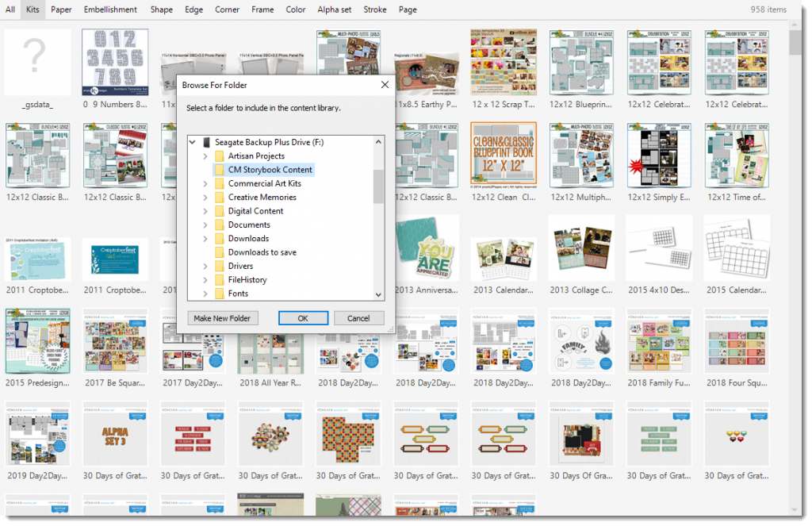The width and height of the screenshot is (812, 526).
Task: Click OK in Browse For Folder dialog
Action: [303, 318]
